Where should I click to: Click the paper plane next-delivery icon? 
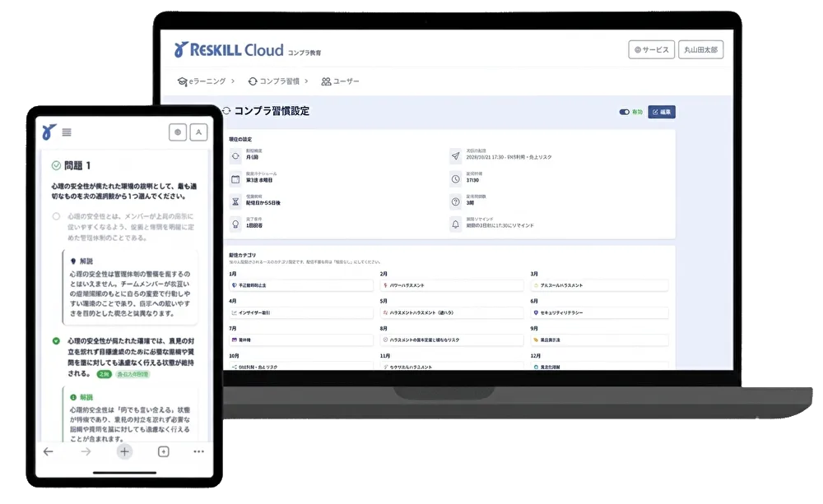tap(456, 155)
